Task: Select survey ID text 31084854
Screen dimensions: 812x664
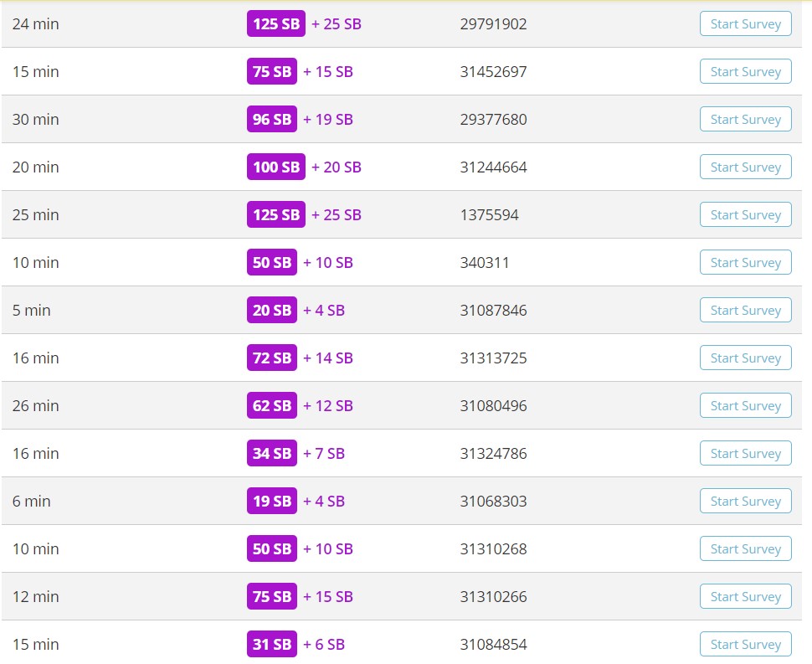Action: (x=494, y=644)
